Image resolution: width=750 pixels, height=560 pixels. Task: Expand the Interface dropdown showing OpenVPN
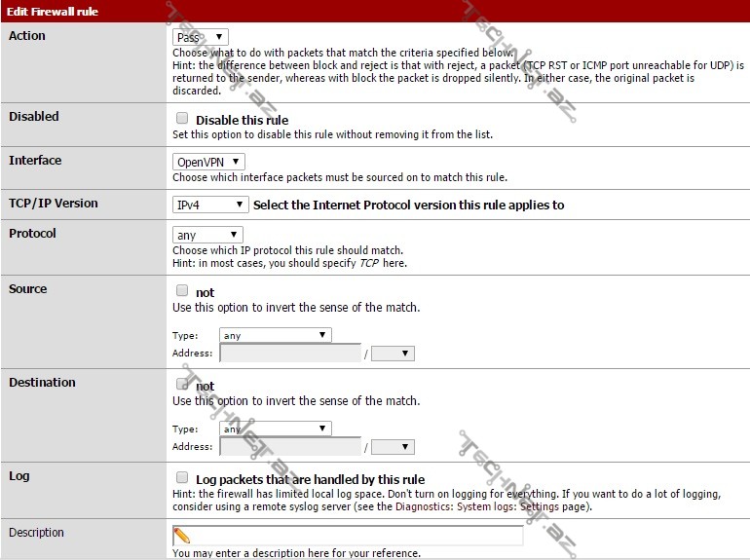point(208,162)
